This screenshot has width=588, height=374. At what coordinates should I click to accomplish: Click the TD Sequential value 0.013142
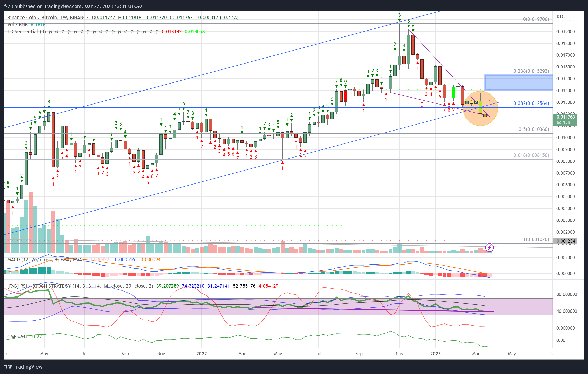pyautogui.click(x=172, y=32)
